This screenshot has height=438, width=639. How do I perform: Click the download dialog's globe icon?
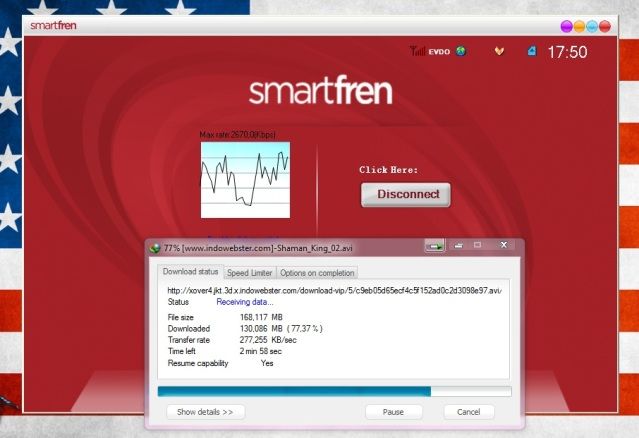click(155, 248)
